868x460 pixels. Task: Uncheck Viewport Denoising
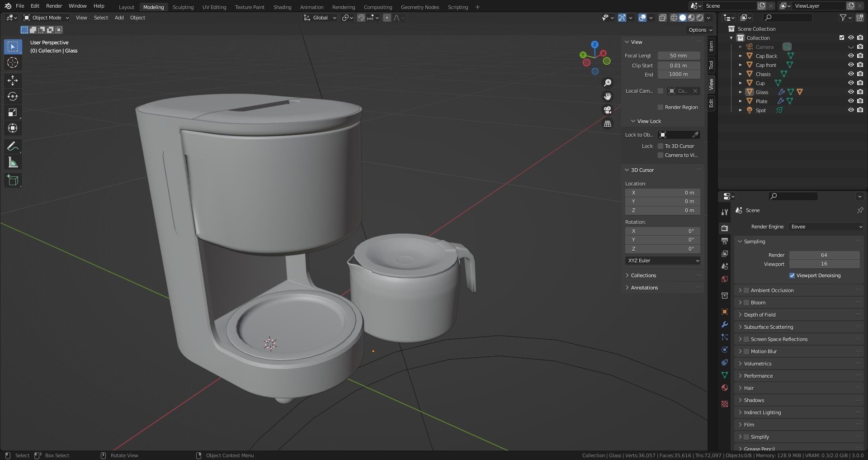coord(792,275)
